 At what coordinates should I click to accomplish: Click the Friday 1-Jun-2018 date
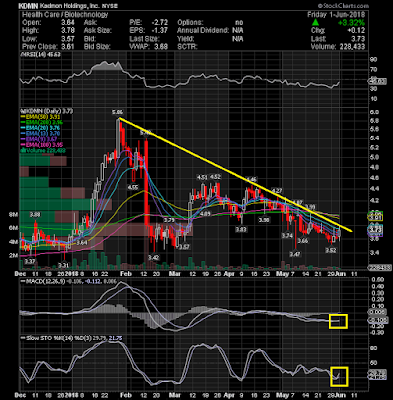pos(336,15)
